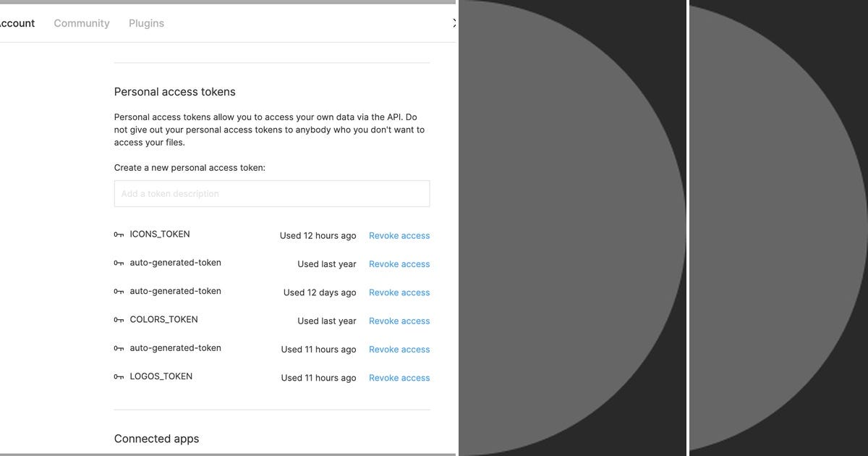Click the Connected apps section heading
The image size is (868, 456).
156,439
